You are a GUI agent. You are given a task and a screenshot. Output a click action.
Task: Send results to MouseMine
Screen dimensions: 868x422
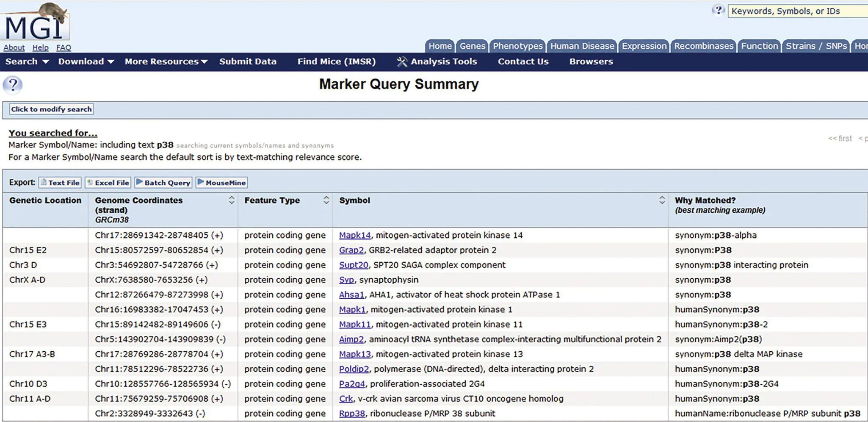(x=222, y=183)
